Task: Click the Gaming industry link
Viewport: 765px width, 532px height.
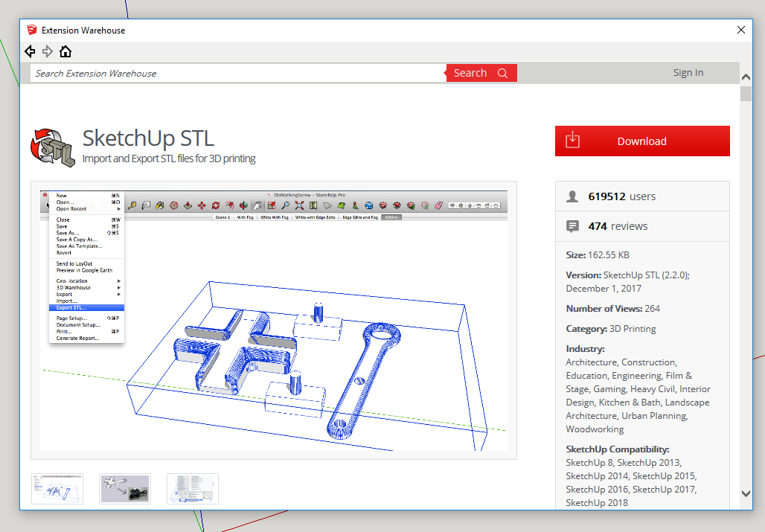Action: (609, 388)
